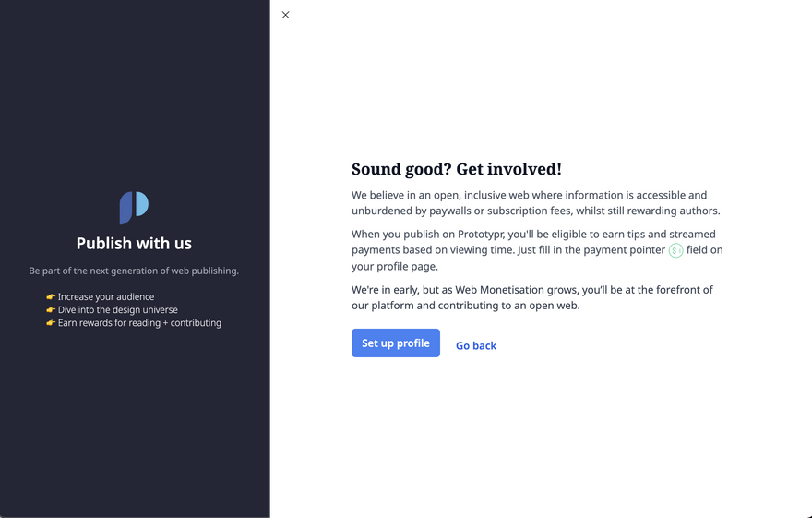The width and height of the screenshot is (812, 518).
Task: Click the paragraph starting We believe in an open
Action: click(x=536, y=202)
